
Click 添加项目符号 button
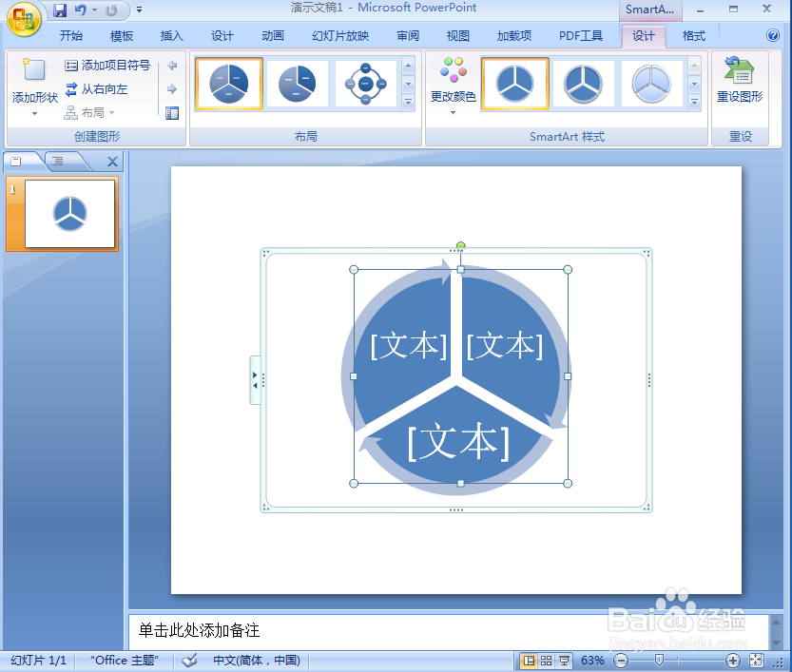pos(107,66)
